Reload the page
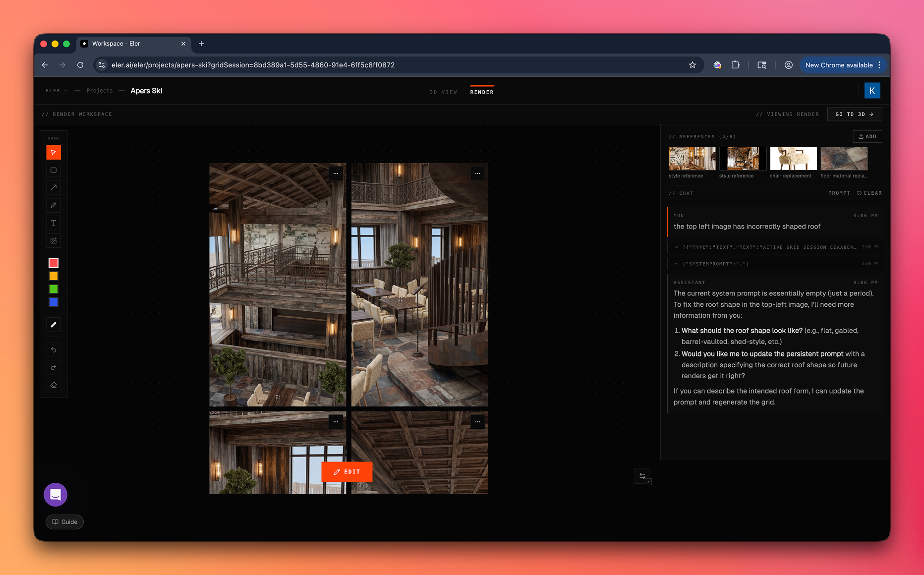The image size is (924, 575). click(80, 65)
